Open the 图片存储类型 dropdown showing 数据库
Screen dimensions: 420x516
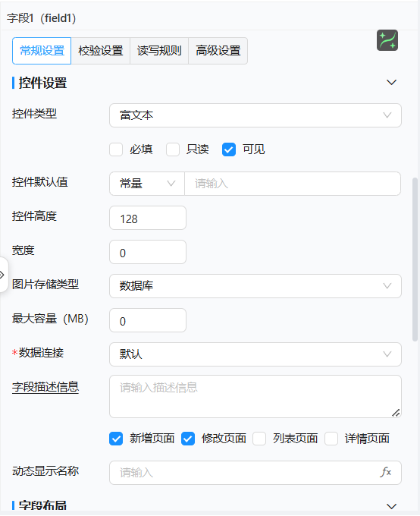click(255, 286)
